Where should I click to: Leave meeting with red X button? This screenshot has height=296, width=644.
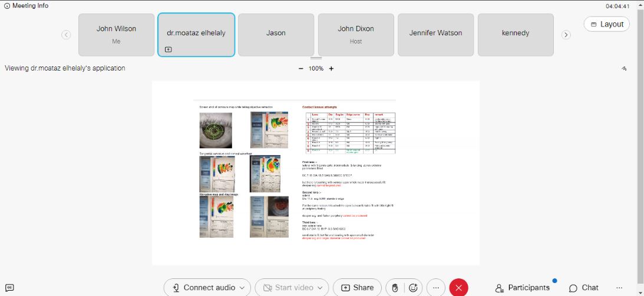tap(459, 288)
